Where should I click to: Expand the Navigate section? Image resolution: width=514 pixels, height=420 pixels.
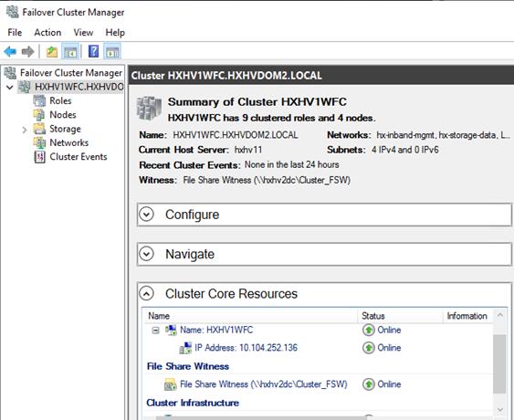pyautogui.click(x=146, y=254)
